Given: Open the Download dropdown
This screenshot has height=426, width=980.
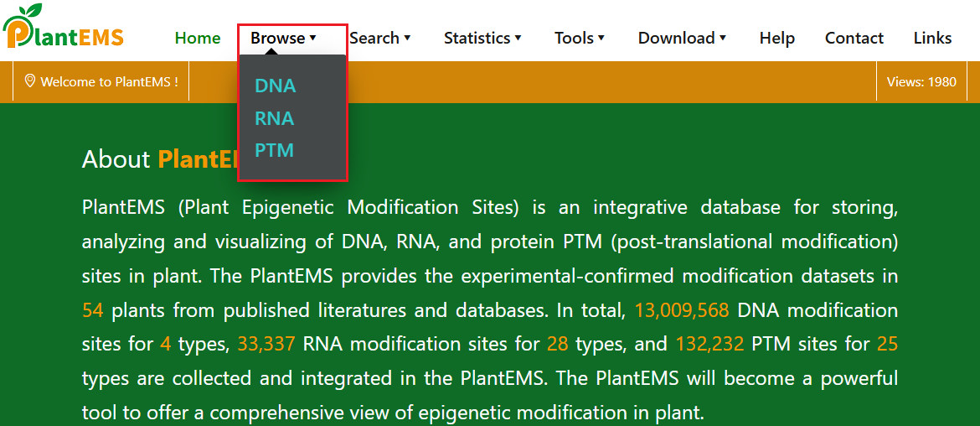Looking at the screenshot, I should 682,39.
